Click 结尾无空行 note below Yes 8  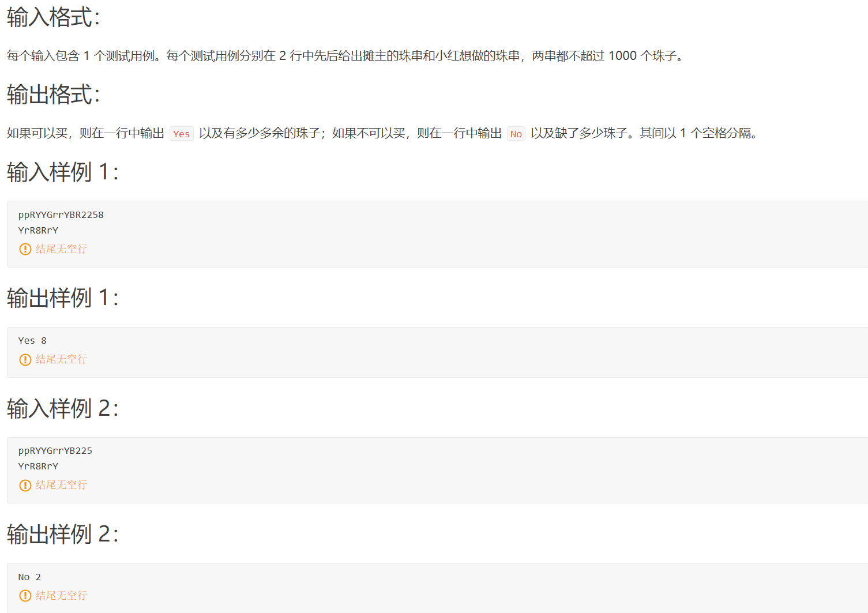coord(61,359)
